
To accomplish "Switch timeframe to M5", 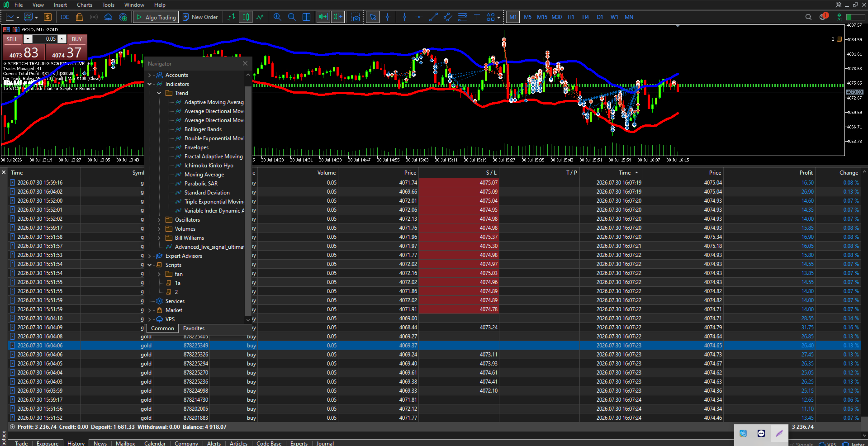I will pos(527,17).
